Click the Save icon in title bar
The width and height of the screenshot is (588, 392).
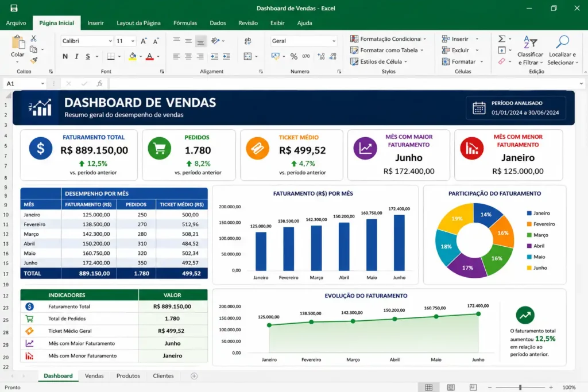(14, 8)
